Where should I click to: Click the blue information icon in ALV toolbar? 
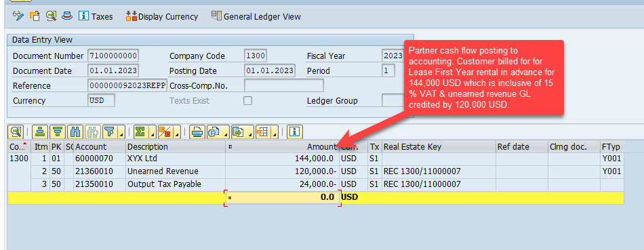click(294, 131)
